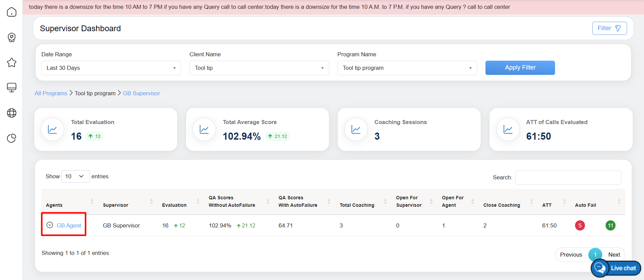Image resolution: width=644 pixels, height=280 pixels.
Task: Open the home icon in sidebar
Action: 12,12
